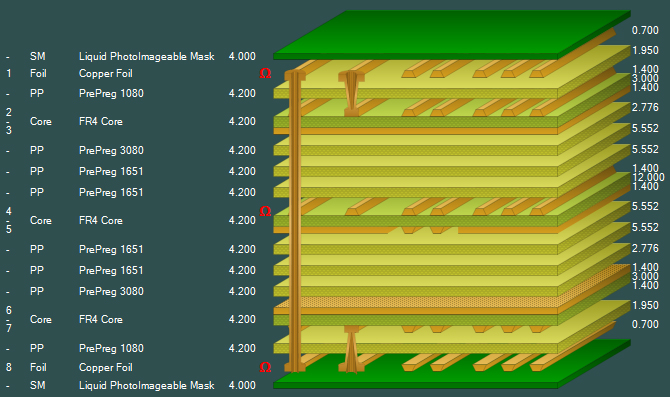Click the 4.200 value in the layer 6-7 core row
The width and height of the screenshot is (670, 397).
[242, 320]
